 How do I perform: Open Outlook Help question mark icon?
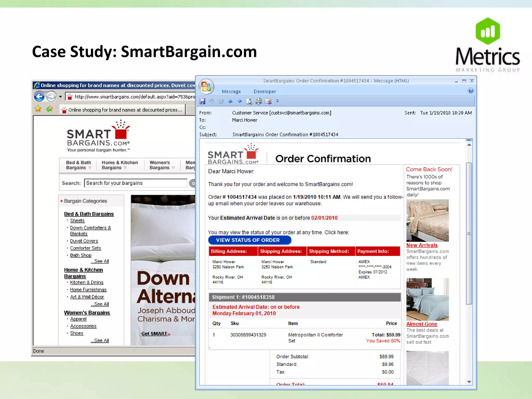pyautogui.click(x=470, y=91)
